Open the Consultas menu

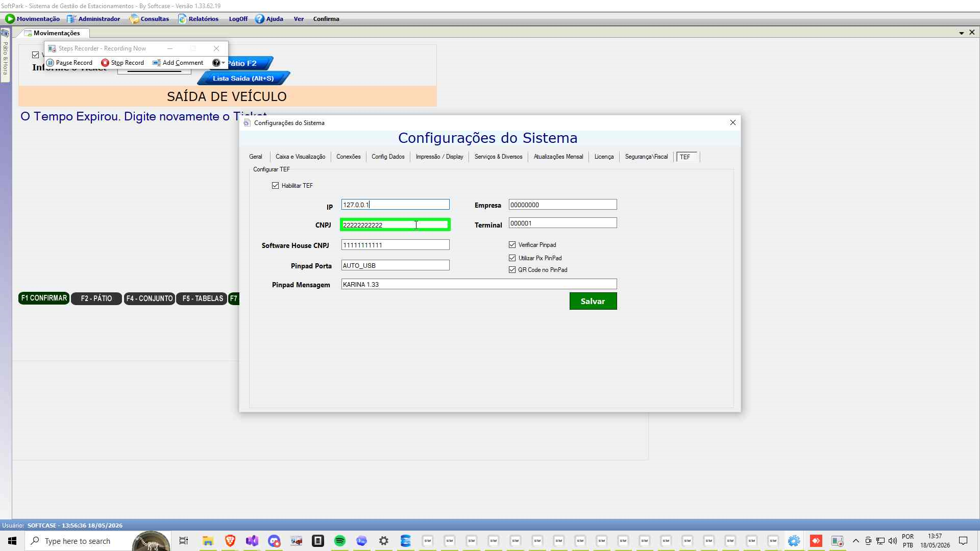point(149,19)
